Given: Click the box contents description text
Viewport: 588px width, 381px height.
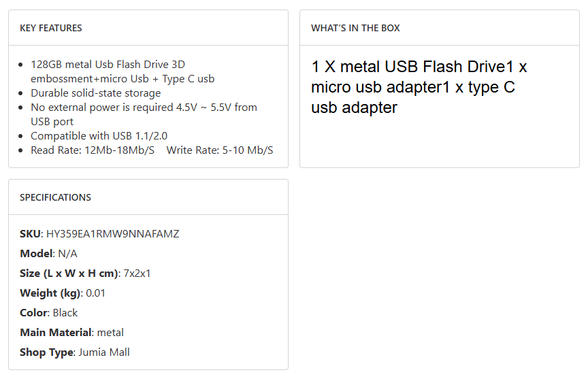Looking at the screenshot, I should 419,87.
